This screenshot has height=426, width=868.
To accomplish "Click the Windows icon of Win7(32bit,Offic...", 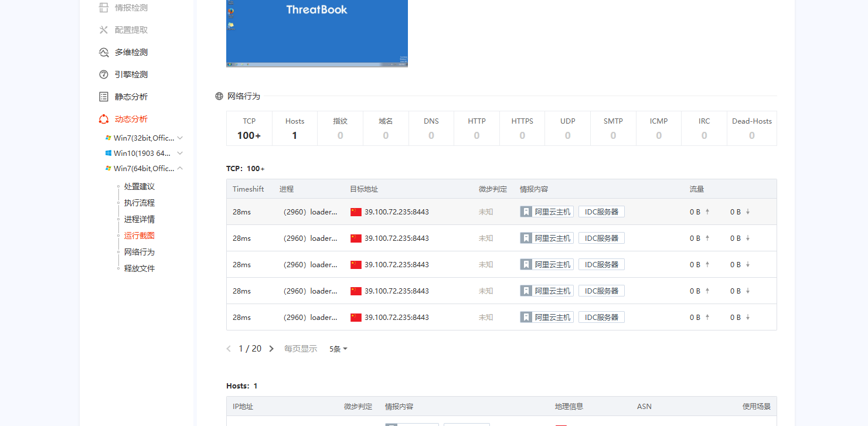I will [x=108, y=138].
